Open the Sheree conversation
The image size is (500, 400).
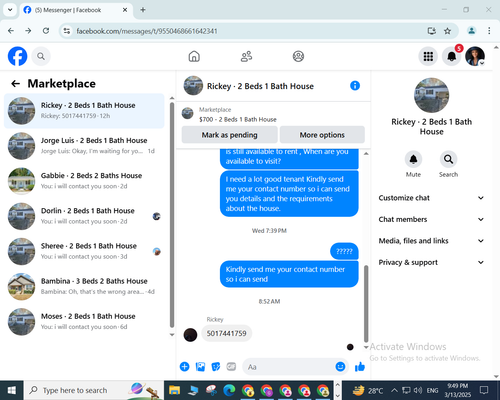tap(84, 251)
